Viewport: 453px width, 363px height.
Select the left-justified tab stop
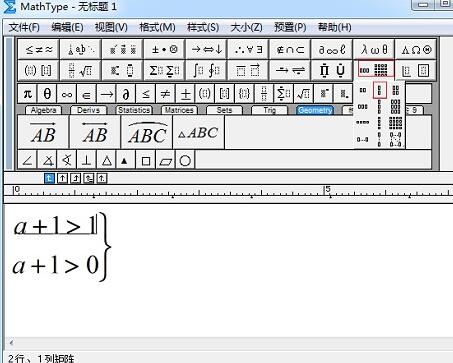[x=49, y=178]
